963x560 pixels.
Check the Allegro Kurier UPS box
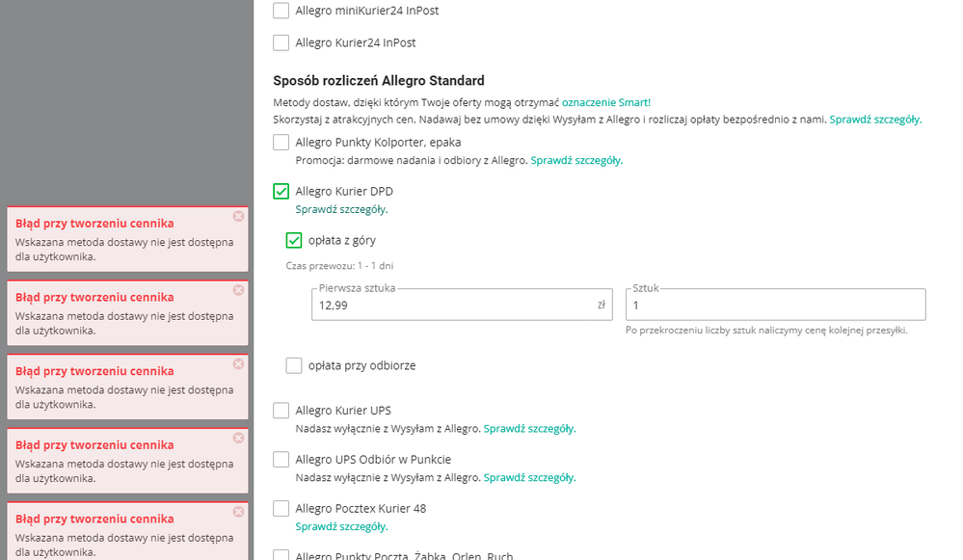pos(281,411)
